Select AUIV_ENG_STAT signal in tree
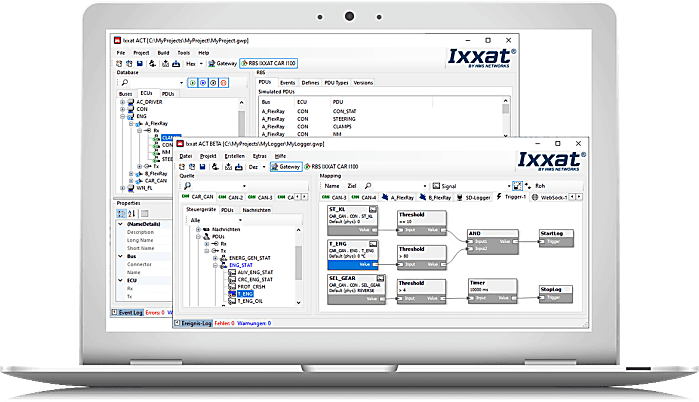 (x=255, y=272)
